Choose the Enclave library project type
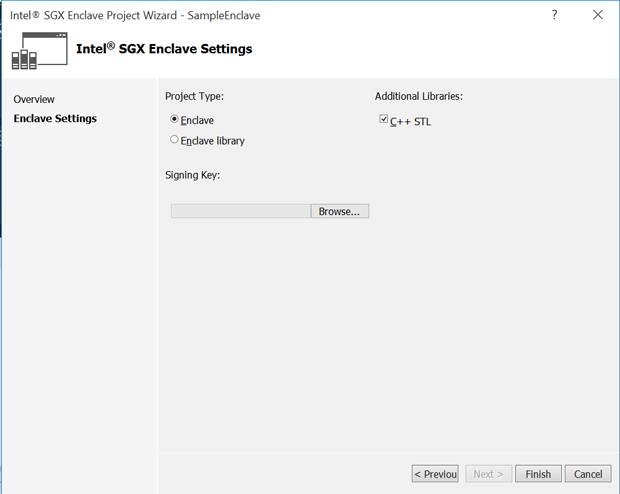Screen dimensions: 620x494 [175, 140]
